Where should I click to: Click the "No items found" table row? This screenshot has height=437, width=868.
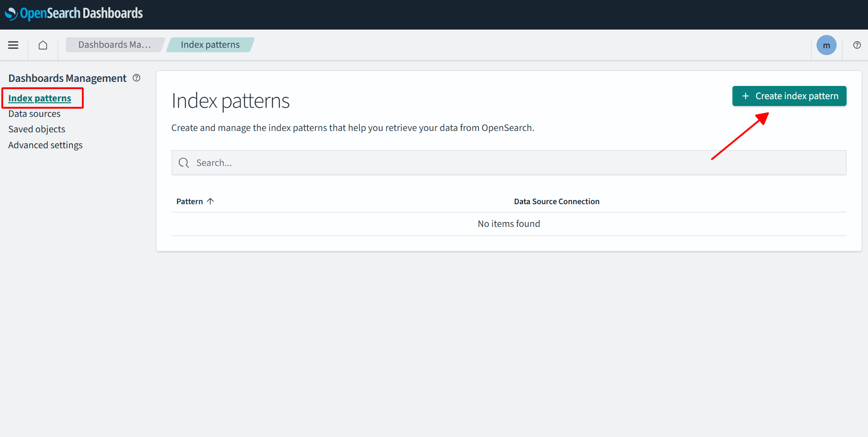click(509, 224)
